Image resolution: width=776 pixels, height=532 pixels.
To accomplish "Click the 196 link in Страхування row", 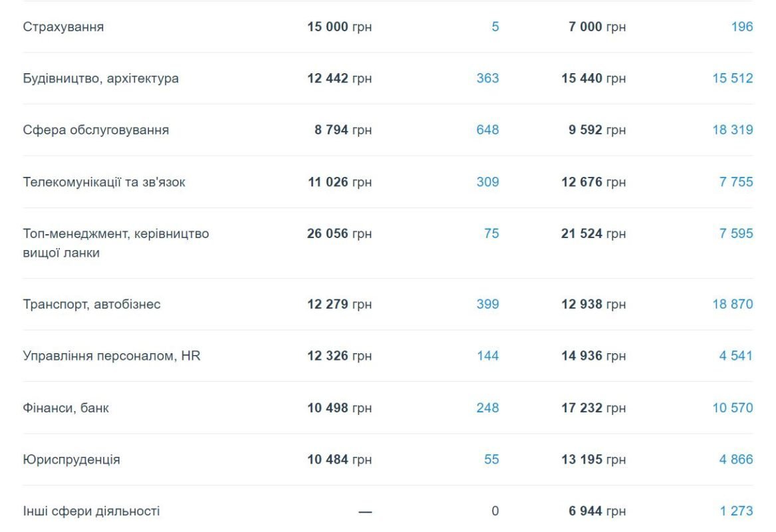I will coord(741,27).
